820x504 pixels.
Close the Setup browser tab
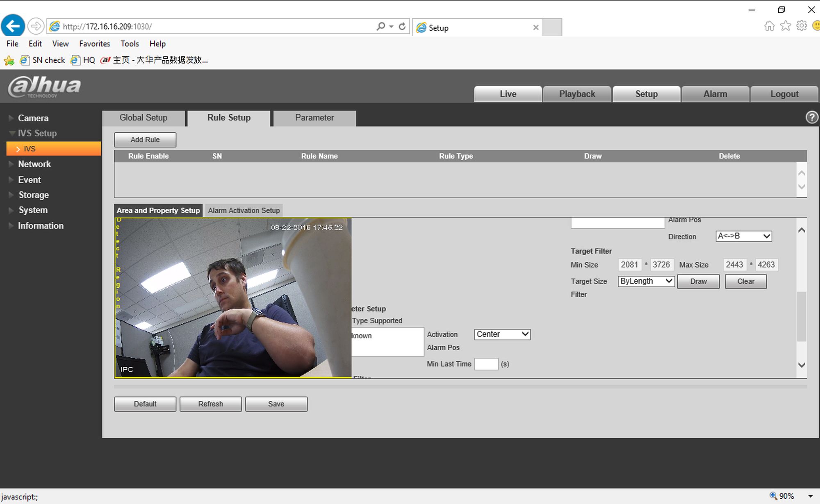[535, 27]
